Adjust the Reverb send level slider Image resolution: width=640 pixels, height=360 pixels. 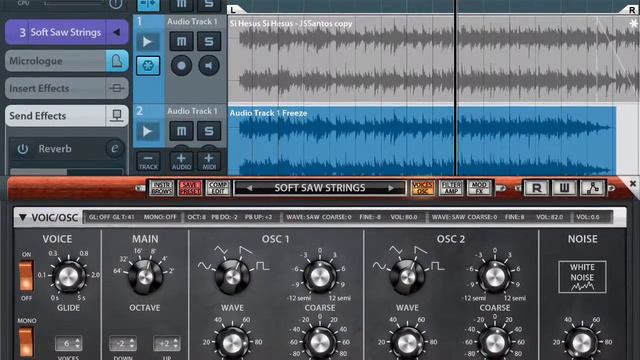(x=67, y=172)
